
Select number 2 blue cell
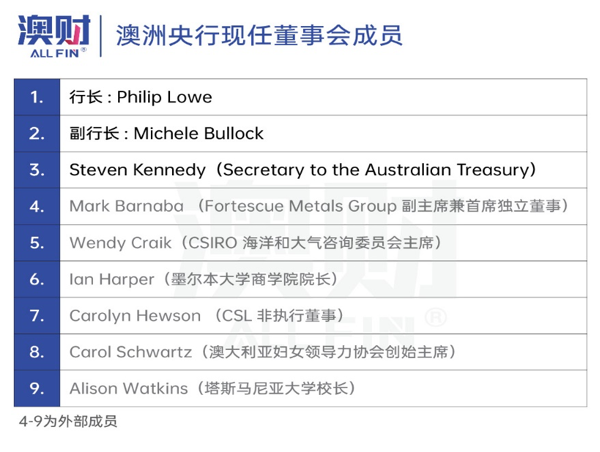point(37,134)
